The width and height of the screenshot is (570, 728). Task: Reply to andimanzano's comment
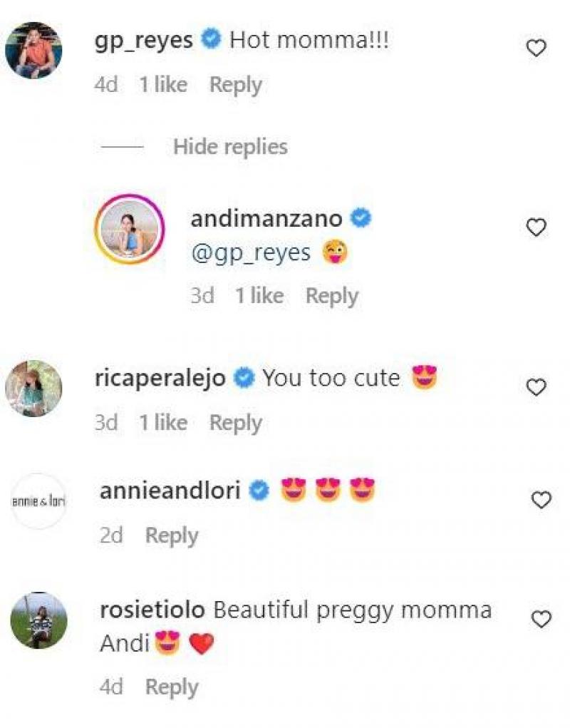point(331,296)
